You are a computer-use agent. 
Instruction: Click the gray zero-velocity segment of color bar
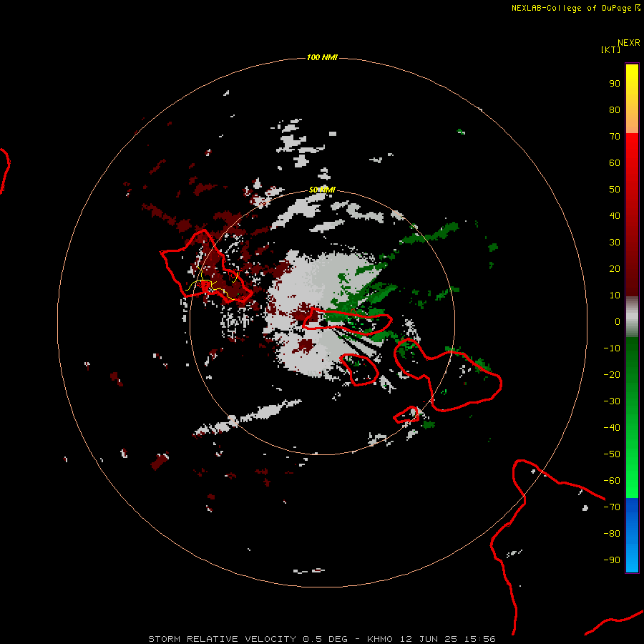point(632,317)
